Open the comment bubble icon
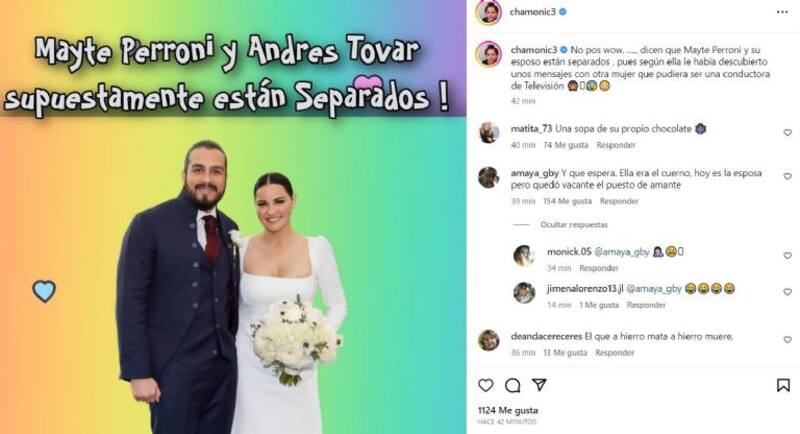This screenshot has width=800, height=434. click(x=512, y=386)
